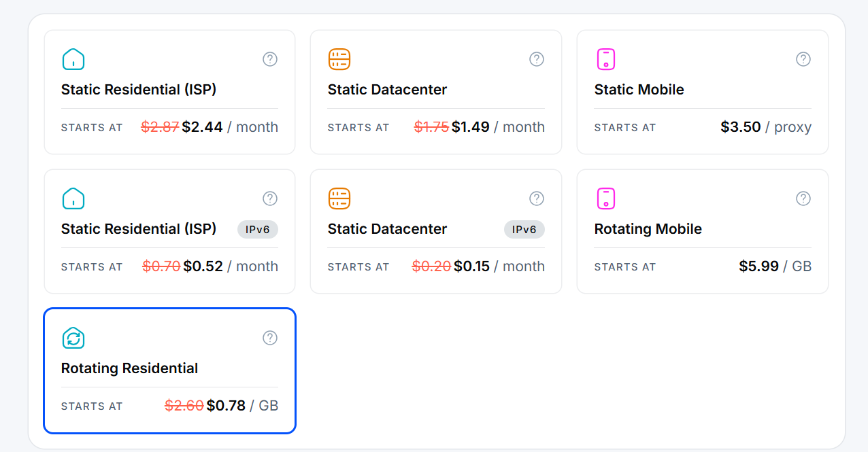The height and width of the screenshot is (452, 868).
Task: Click the STARTS AT label on the Rotating Mobile card
Action: click(x=625, y=267)
